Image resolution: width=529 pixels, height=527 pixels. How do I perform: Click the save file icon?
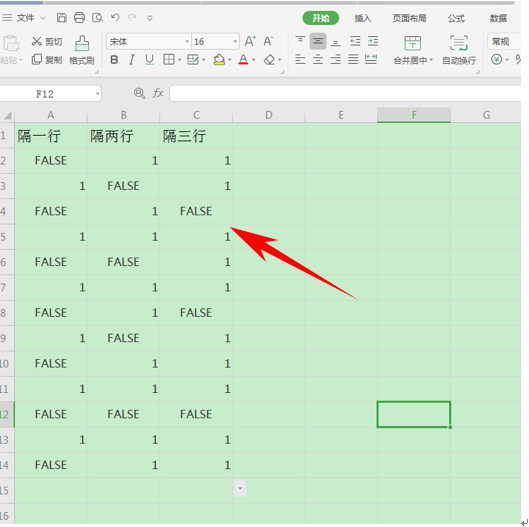tap(61, 18)
